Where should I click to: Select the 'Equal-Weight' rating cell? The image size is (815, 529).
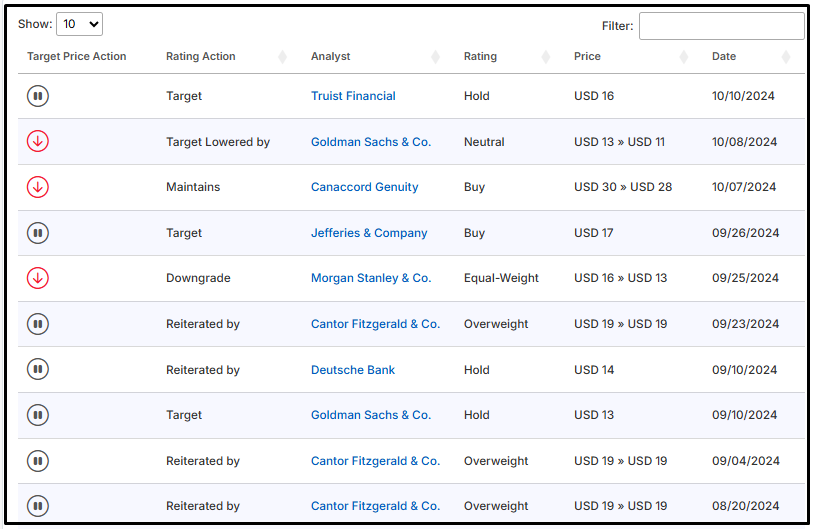tap(501, 278)
